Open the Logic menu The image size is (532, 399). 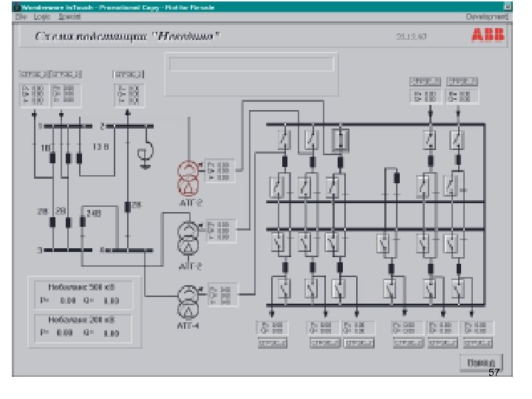click(x=41, y=16)
